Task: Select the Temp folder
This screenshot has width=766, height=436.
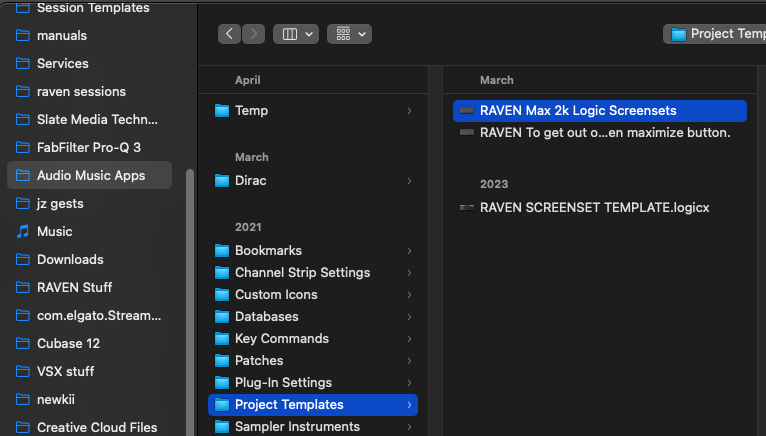Action: click(x=313, y=111)
